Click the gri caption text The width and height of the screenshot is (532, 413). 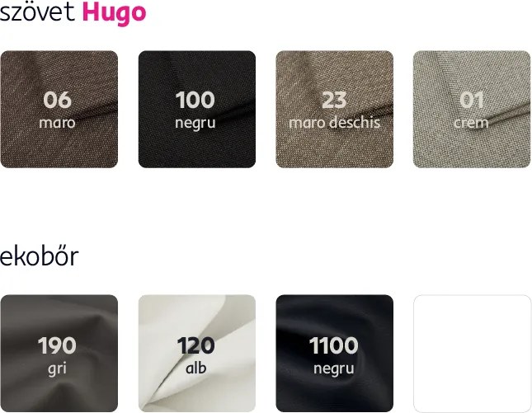[x=57, y=369]
